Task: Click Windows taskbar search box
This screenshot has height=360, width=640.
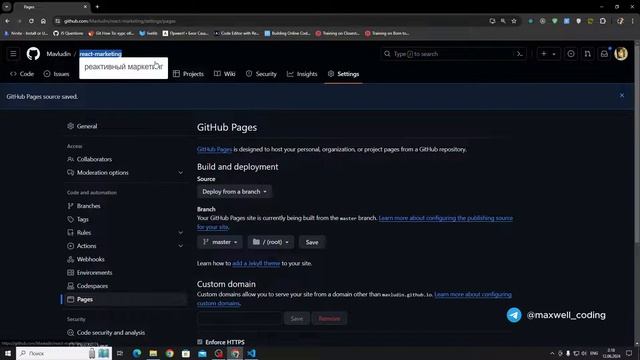Action: [x=63, y=353]
